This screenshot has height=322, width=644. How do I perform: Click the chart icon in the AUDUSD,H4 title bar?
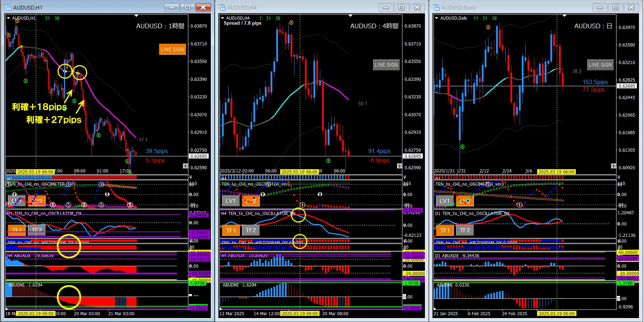(222, 8)
